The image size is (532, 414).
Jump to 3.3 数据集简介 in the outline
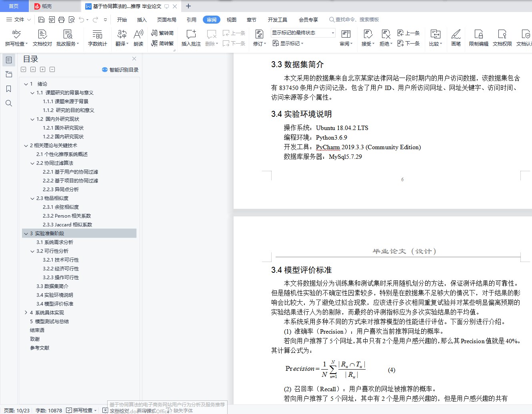tap(52, 286)
